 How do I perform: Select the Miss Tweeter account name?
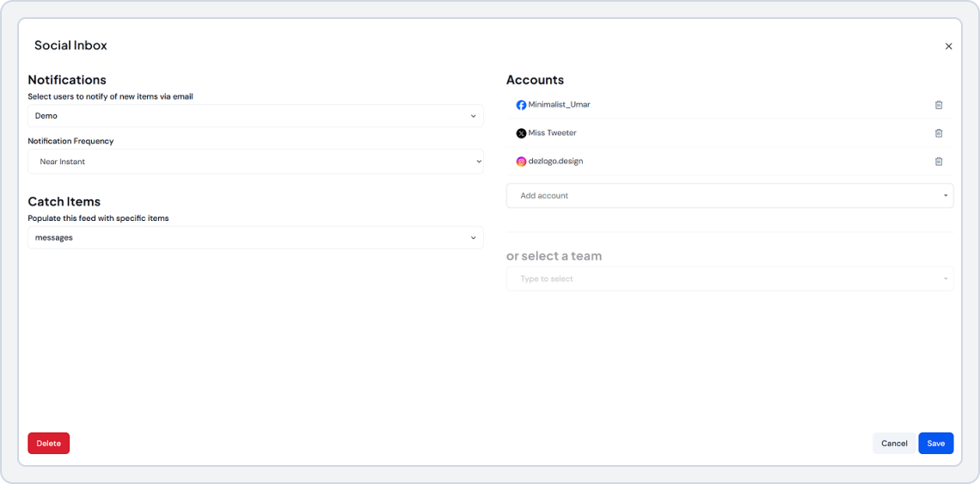[552, 132]
